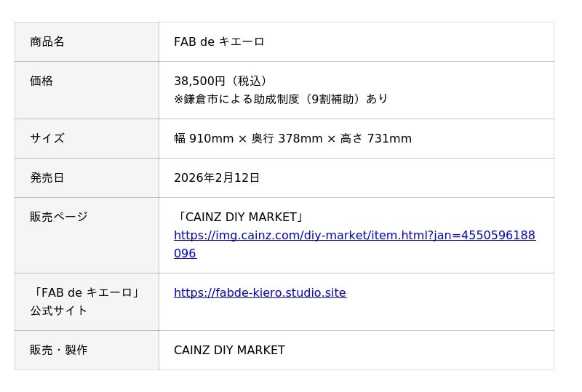Select the width value 幅 910mm
The image size is (582, 392).
(204, 139)
